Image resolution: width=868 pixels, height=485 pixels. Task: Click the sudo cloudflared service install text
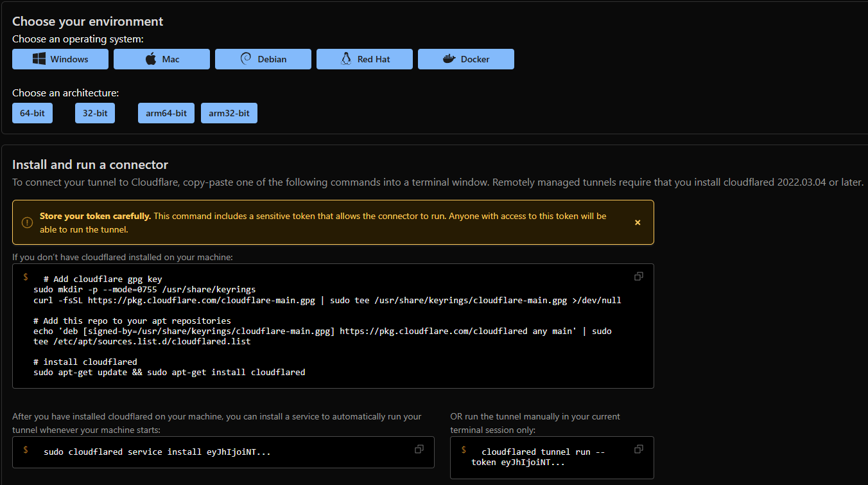click(x=157, y=452)
